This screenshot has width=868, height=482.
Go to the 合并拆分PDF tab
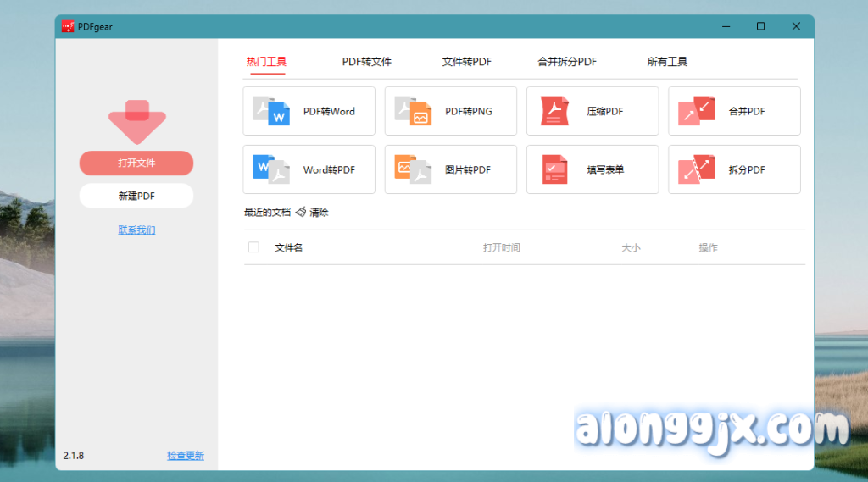pos(567,62)
